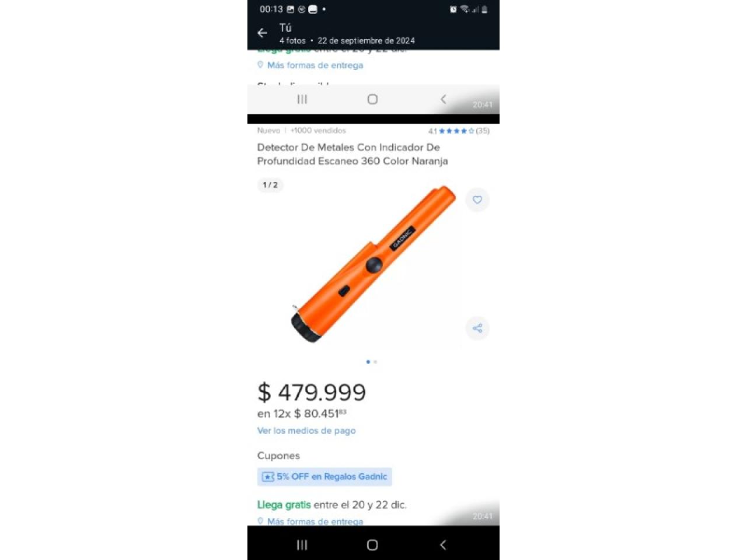Tap the back arrow next to Tú

pyautogui.click(x=262, y=33)
